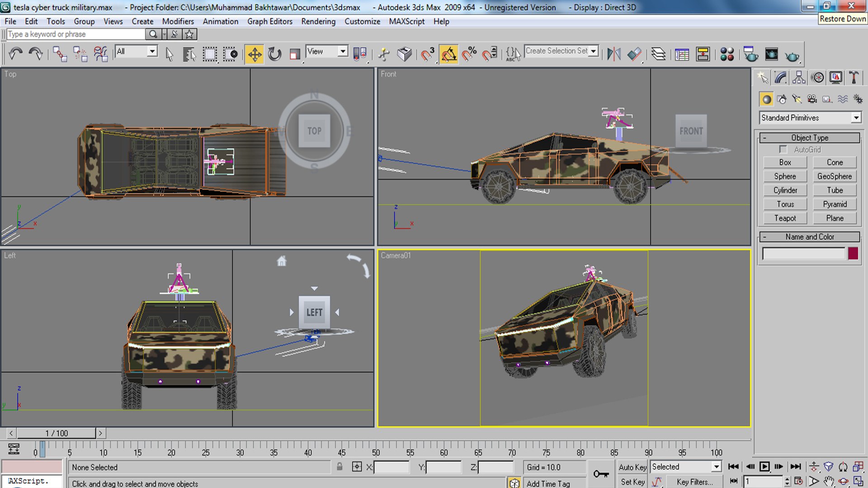The image size is (868, 488).
Task: Select the Space Warps category icon
Action: tap(843, 99)
